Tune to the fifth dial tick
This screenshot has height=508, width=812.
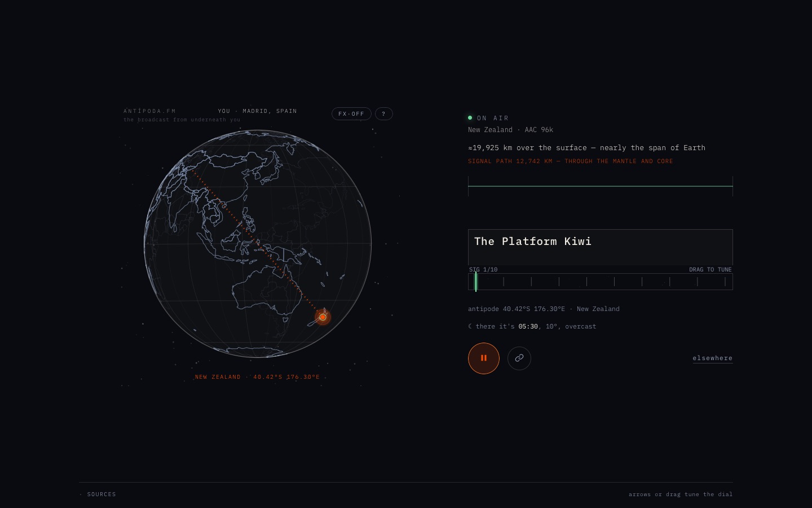tap(586, 282)
